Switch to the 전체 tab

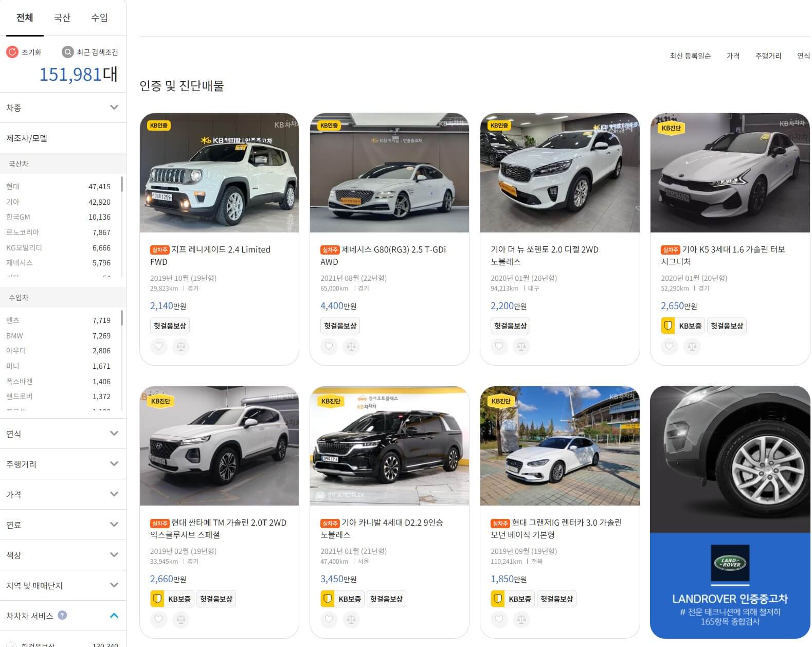click(25, 17)
